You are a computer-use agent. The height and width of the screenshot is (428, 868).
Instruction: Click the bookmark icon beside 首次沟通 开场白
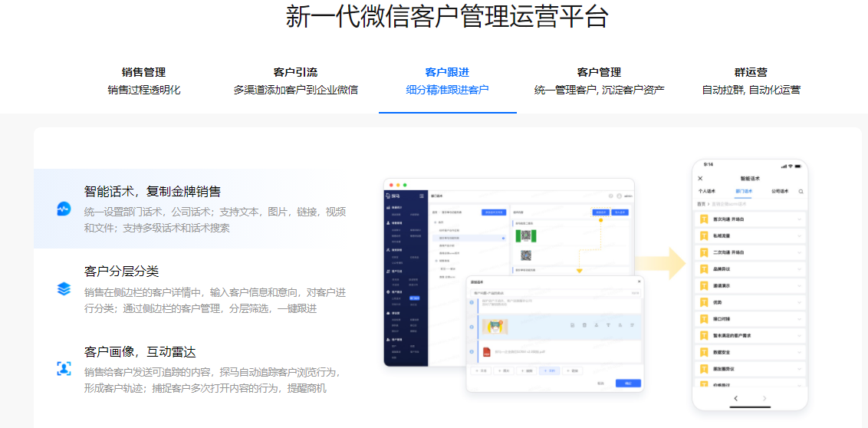pyautogui.click(x=704, y=219)
